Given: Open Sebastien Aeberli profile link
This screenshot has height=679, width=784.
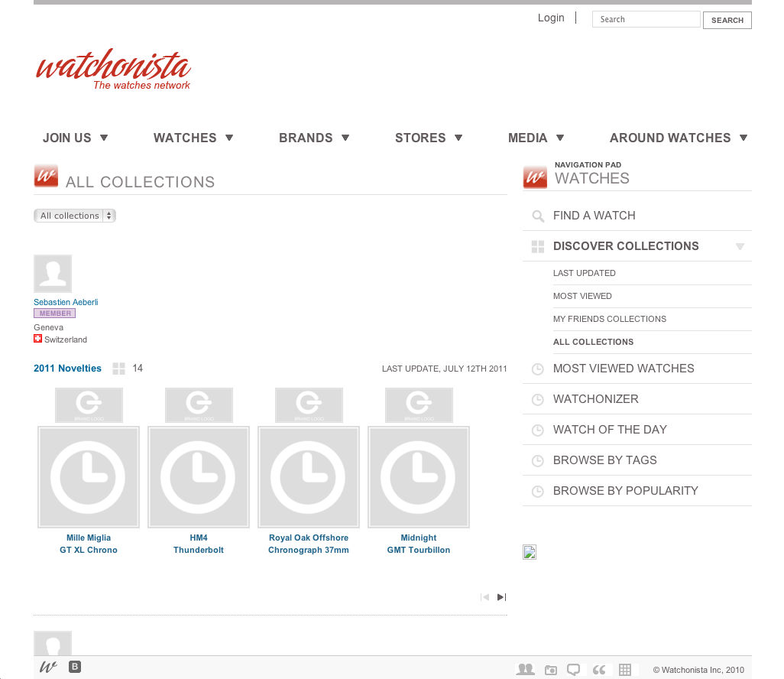Looking at the screenshot, I should pyautogui.click(x=66, y=302).
